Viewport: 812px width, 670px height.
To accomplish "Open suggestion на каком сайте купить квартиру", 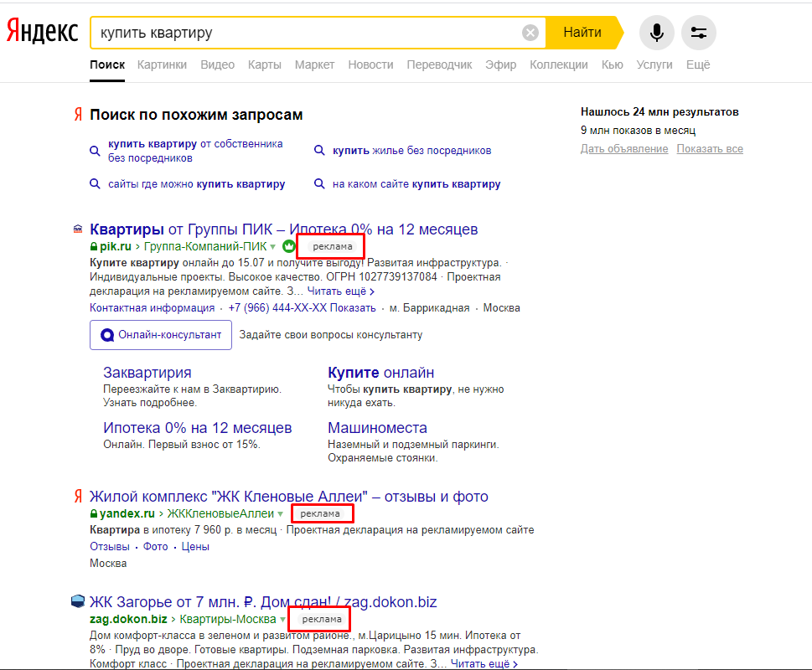I will [416, 184].
